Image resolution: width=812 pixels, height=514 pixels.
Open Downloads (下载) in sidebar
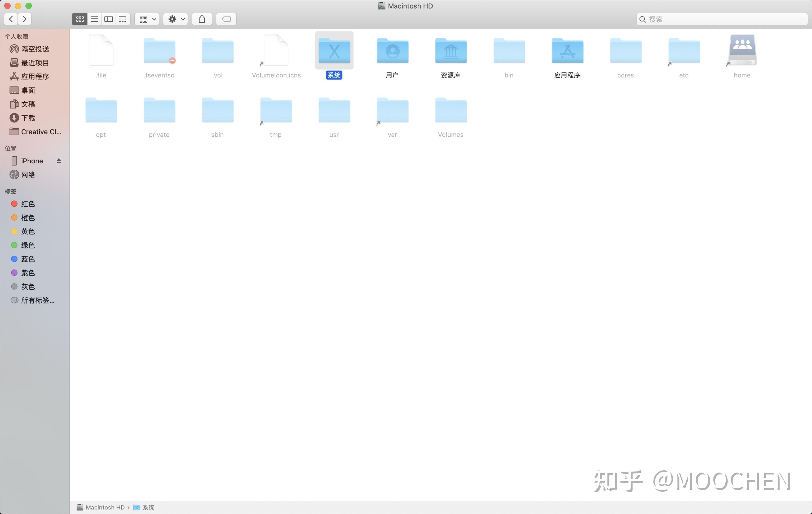28,118
